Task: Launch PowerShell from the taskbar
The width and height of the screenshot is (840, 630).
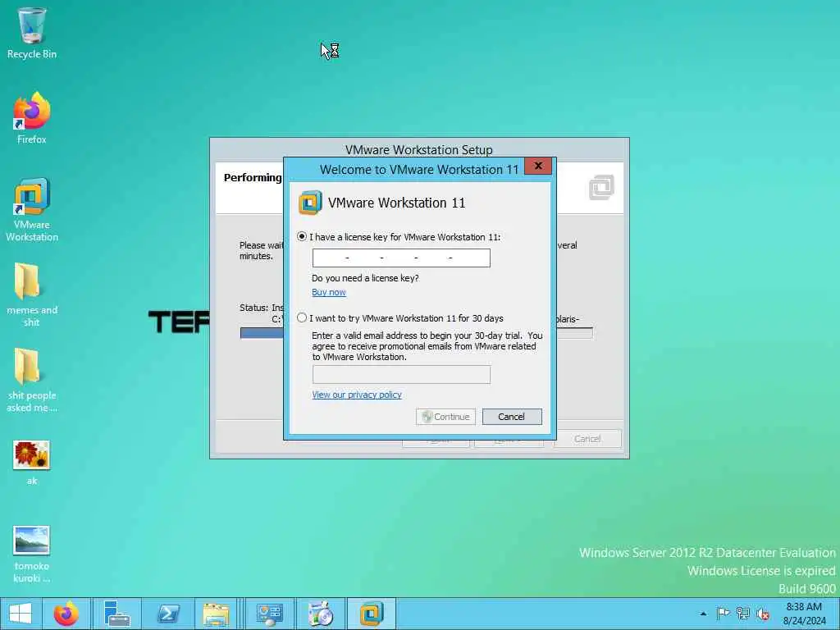Action: tap(168, 614)
